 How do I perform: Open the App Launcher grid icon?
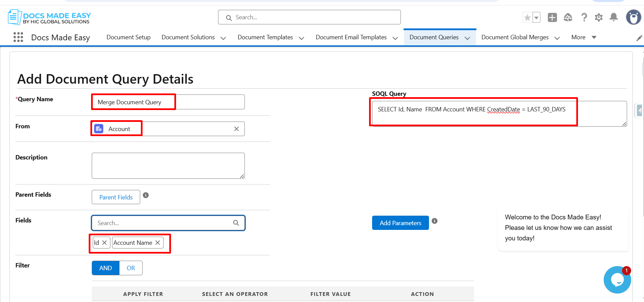[x=18, y=37]
